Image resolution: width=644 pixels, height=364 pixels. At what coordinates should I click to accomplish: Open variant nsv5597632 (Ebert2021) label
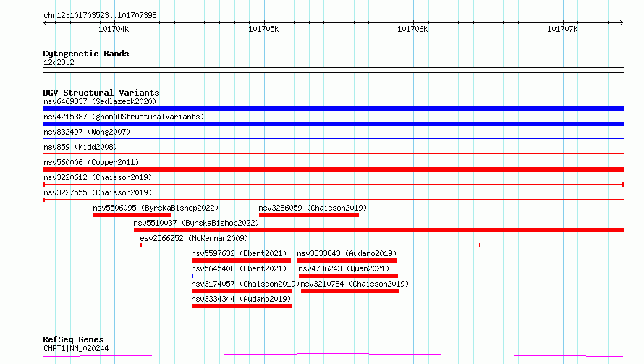pyautogui.click(x=239, y=253)
